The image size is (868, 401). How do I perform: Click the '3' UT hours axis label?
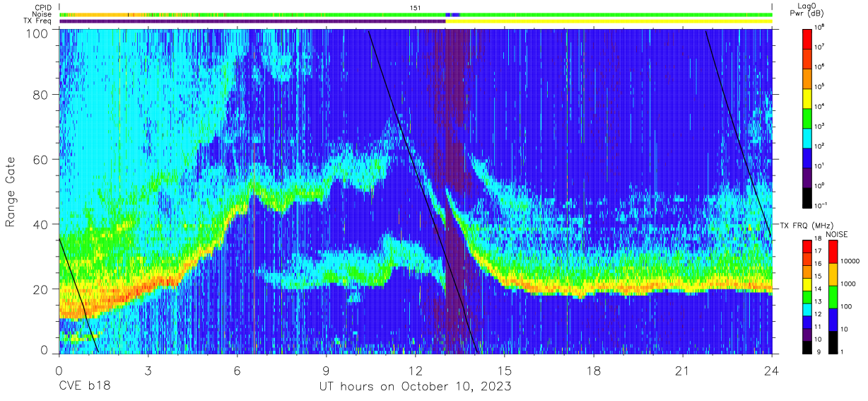click(x=148, y=371)
